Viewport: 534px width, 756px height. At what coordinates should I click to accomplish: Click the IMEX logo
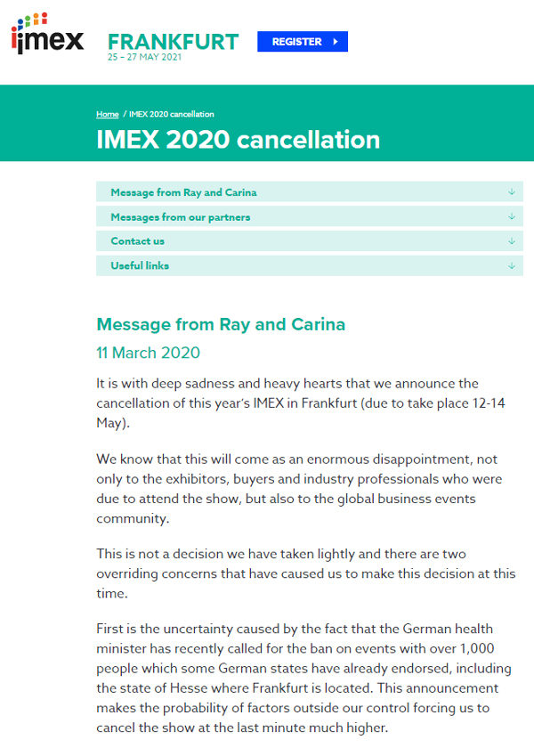[47, 36]
